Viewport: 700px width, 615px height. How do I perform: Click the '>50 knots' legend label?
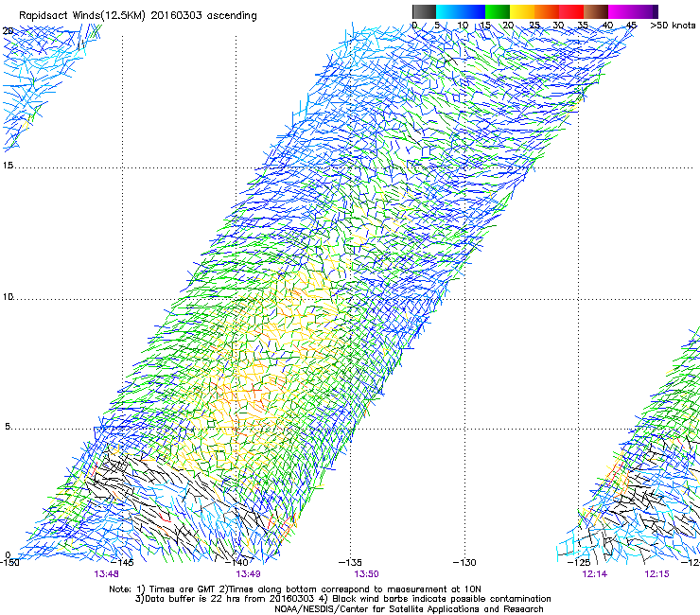click(673, 26)
